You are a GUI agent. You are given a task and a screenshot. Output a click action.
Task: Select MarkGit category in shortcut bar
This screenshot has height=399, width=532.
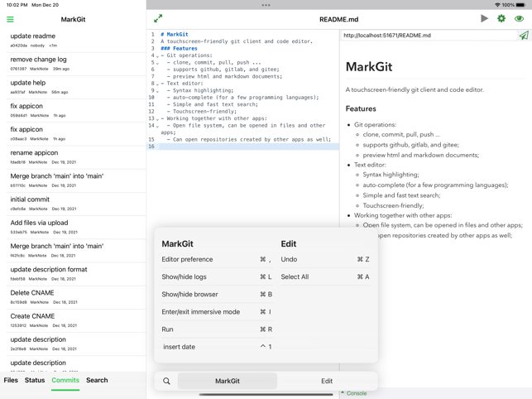228,381
